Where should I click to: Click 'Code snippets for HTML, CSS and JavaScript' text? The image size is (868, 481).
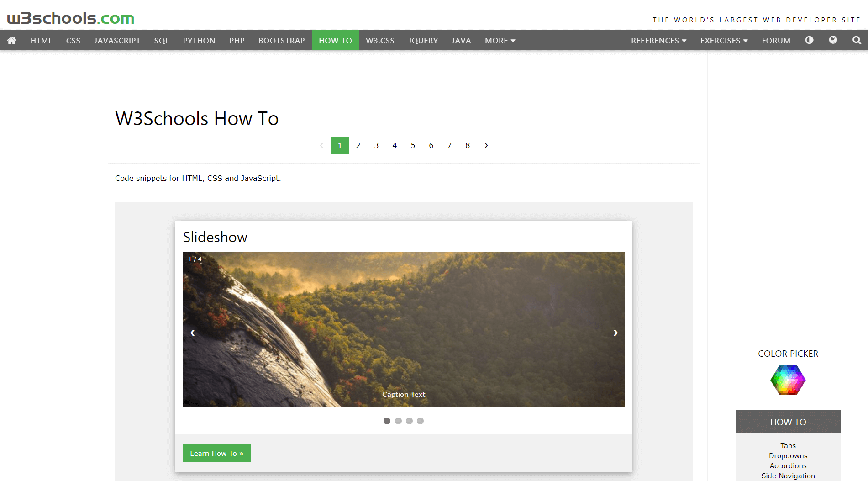198,178
